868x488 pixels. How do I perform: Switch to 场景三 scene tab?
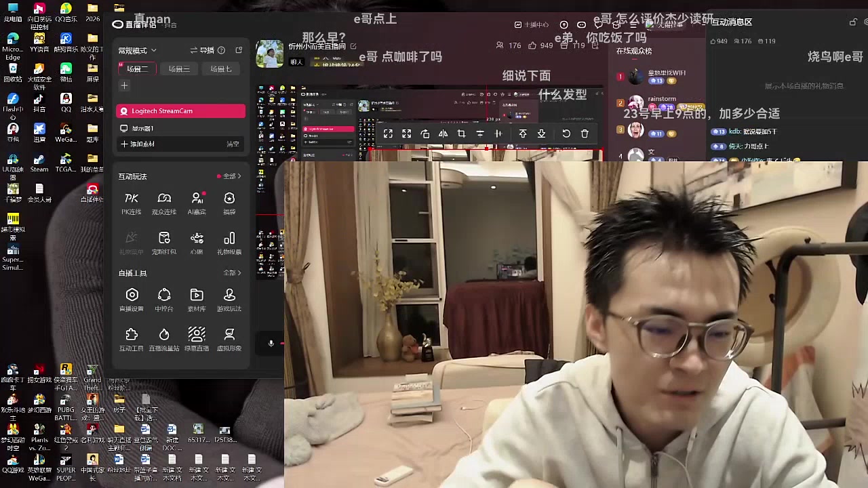(x=179, y=69)
